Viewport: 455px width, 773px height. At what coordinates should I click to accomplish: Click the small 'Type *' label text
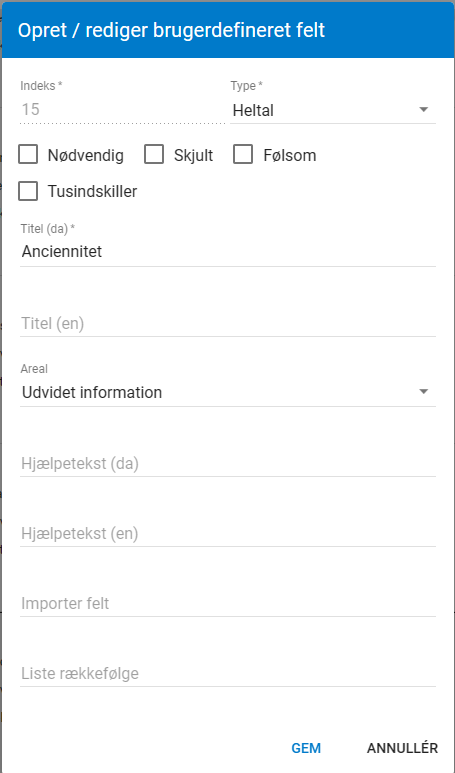click(246, 86)
